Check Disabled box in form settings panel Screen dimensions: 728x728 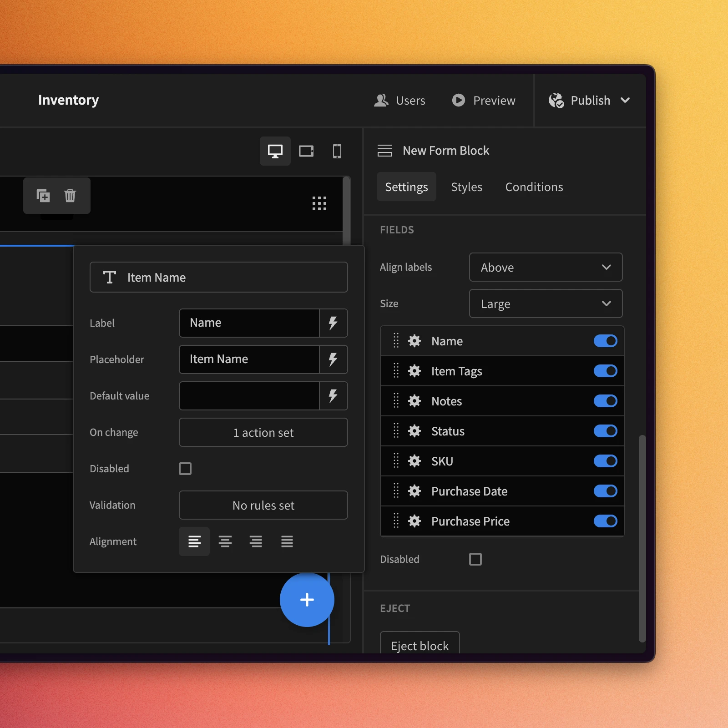click(475, 559)
